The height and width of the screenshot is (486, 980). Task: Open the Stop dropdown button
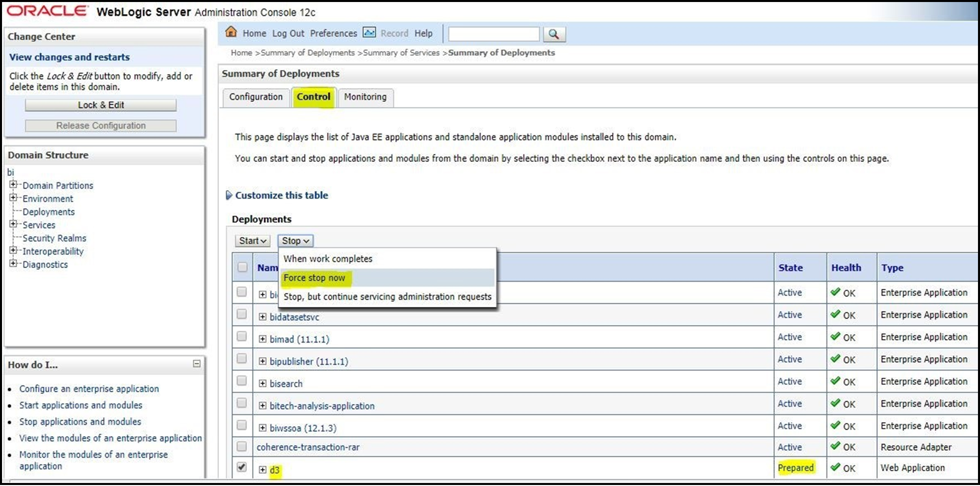coord(295,241)
